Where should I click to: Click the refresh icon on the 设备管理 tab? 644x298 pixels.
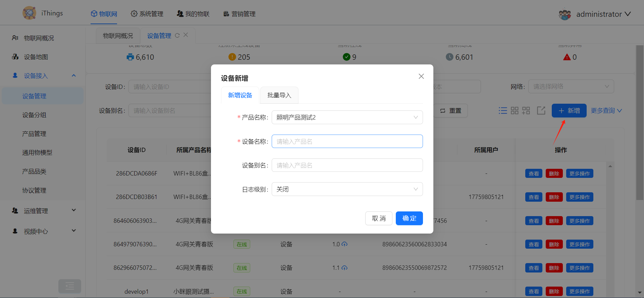click(177, 35)
